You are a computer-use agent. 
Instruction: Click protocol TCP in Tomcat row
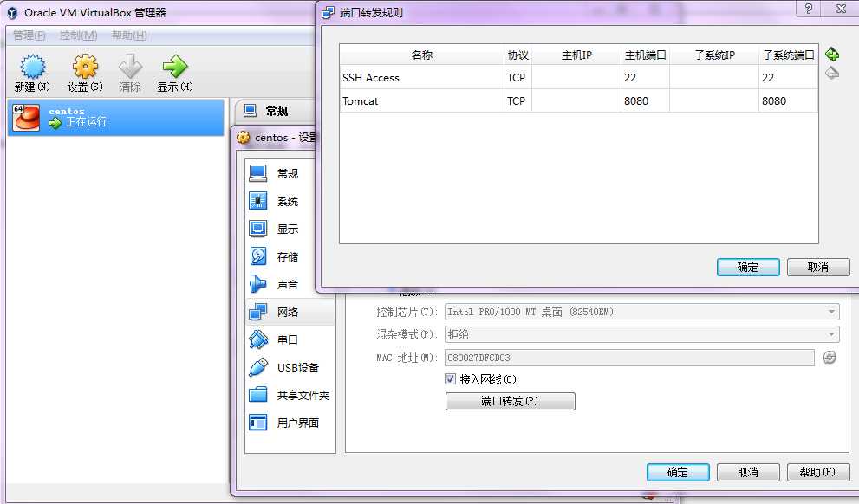coord(516,101)
